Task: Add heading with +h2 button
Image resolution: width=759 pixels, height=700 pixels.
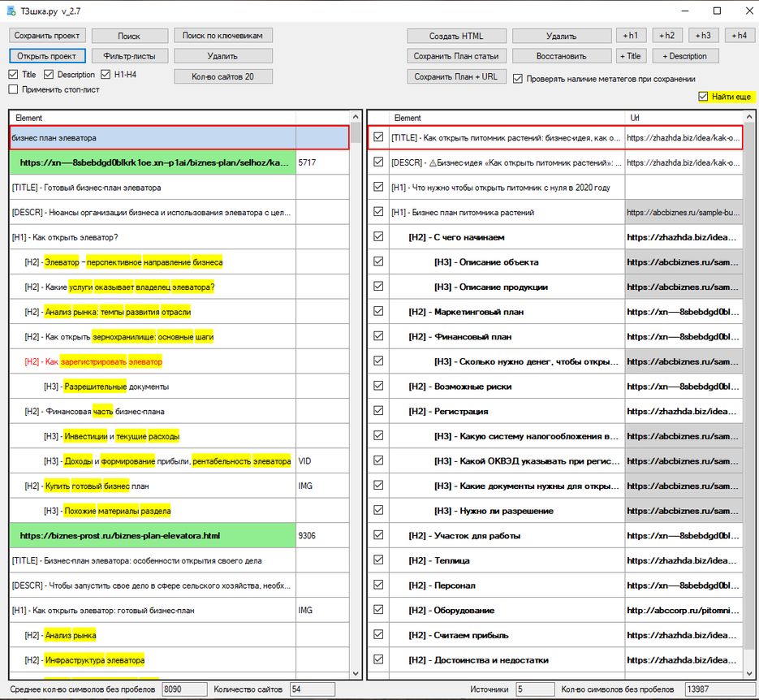Action: 667,36
